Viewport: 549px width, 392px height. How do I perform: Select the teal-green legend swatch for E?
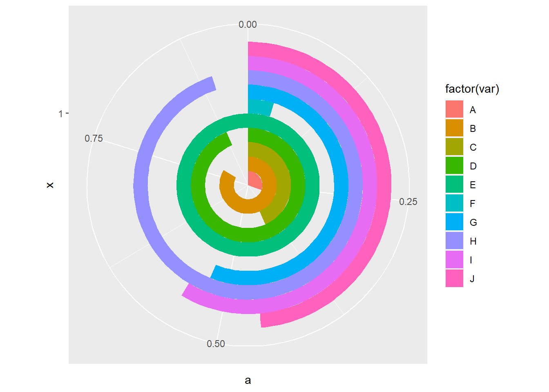click(454, 185)
